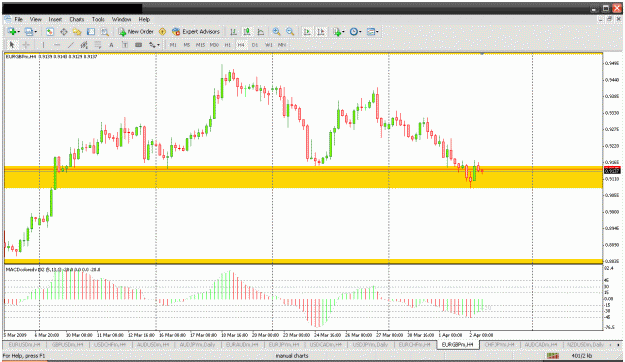
Task: Click the connection status bars indicator
Action: [552, 356]
